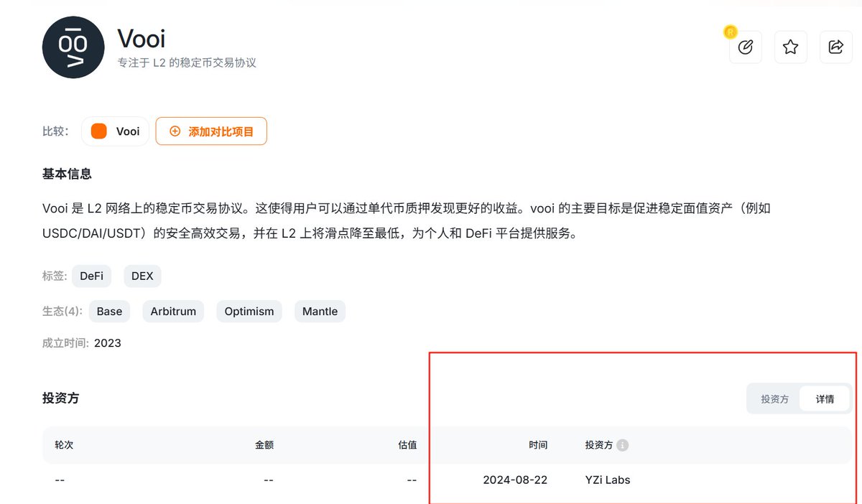Viewport: 862px width, 504px height.
Task: Click the subtitle 专注于 L2 的稳定币交易协议
Action: point(187,62)
